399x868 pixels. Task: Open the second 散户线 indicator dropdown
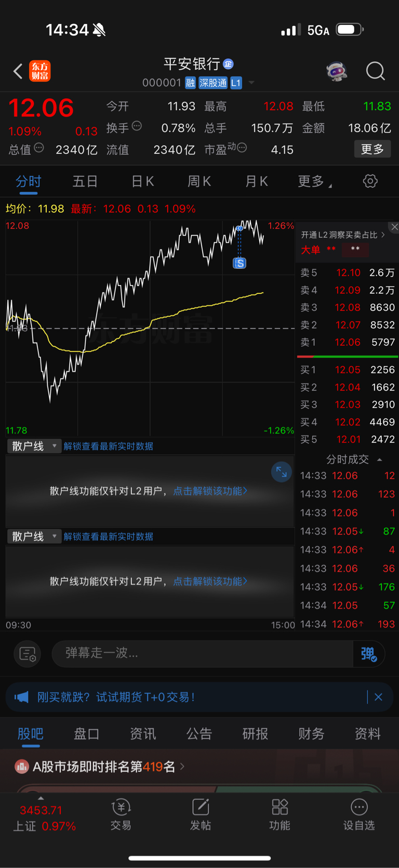[34, 536]
